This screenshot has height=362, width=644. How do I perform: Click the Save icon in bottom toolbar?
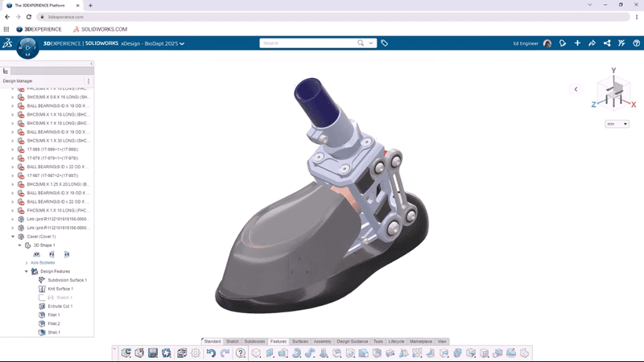pyautogui.click(x=153, y=353)
